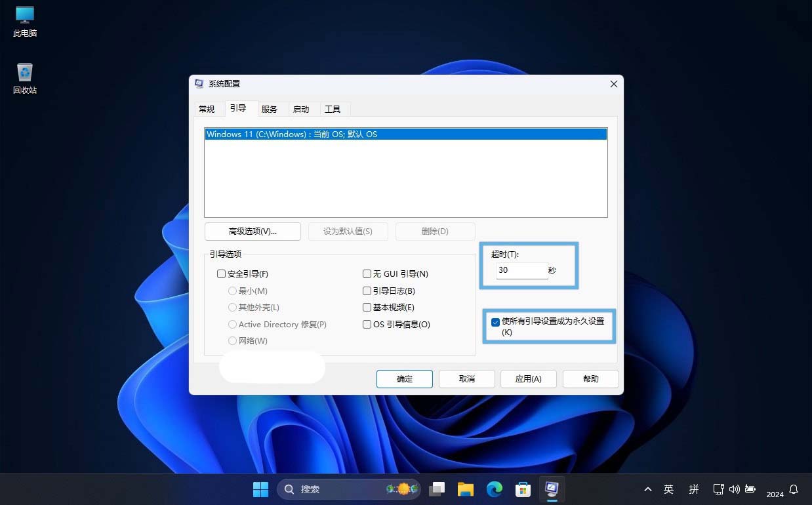This screenshot has height=505, width=812.
Task: Switch to the 服务 tab
Action: pos(269,110)
